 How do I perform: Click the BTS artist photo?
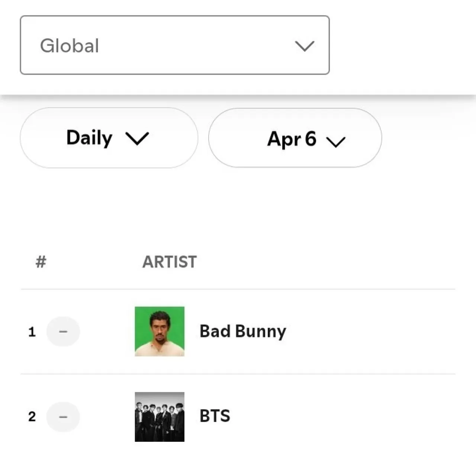tap(159, 417)
